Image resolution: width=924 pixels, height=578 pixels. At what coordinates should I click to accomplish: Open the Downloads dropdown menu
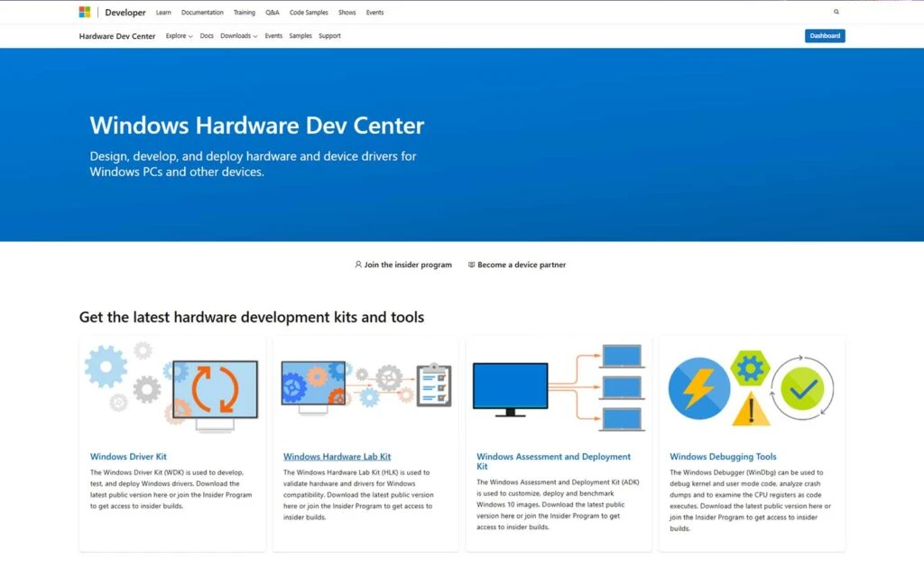(237, 35)
